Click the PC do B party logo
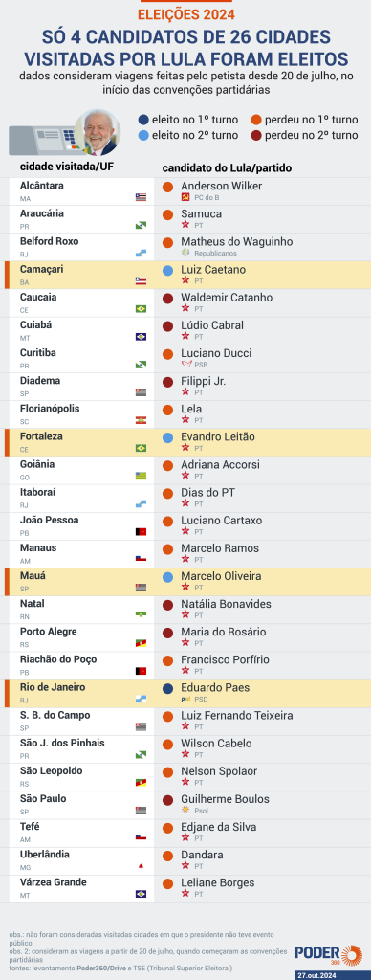This screenshot has height=980, width=371. 185,197
